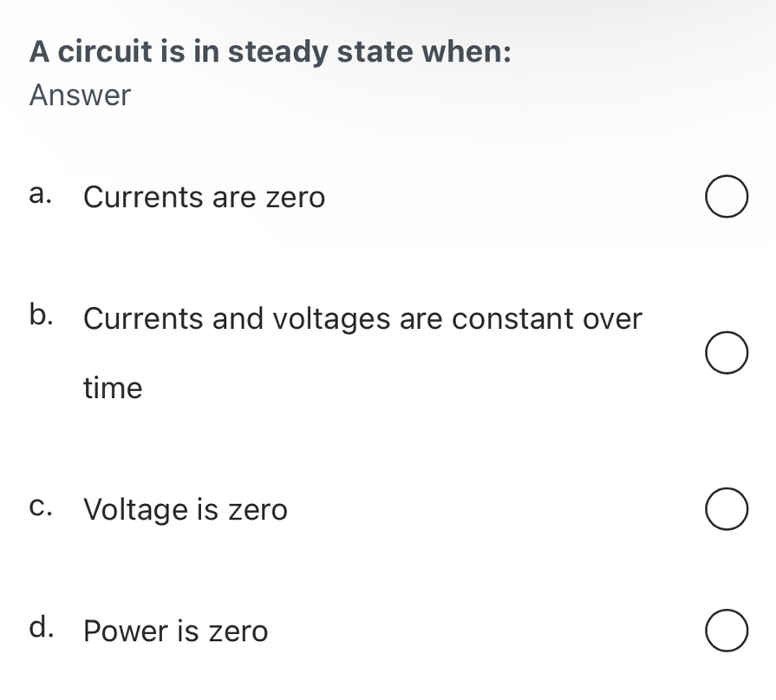Select the radio button for option d
This screenshot has width=776, height=700.
tap(727, 631)
